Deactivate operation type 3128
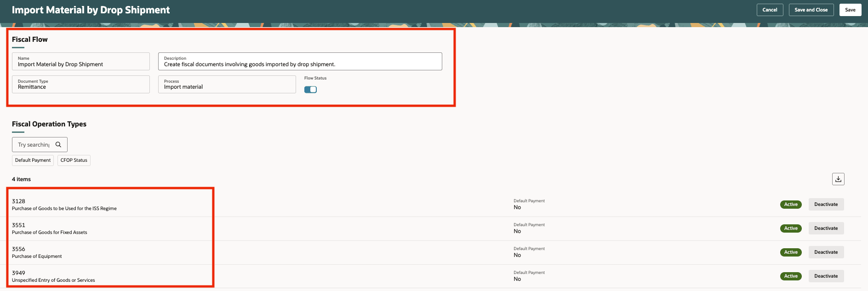The width and height of the screenshot is (868, 291). pyautogui.click(x=826, y=205)
